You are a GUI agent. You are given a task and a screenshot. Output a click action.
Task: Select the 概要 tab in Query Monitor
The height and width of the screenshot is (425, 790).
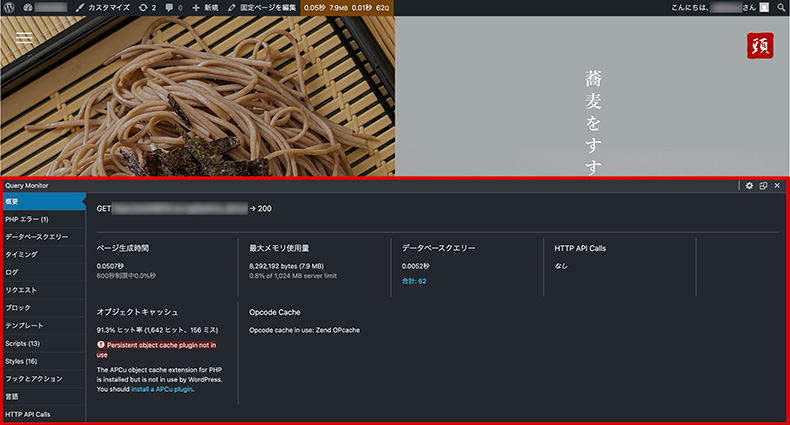[44, 201]
